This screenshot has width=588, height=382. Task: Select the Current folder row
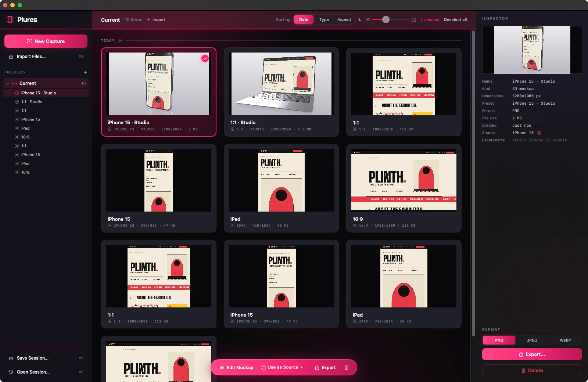pyautogui.click(x=46, y=83)
